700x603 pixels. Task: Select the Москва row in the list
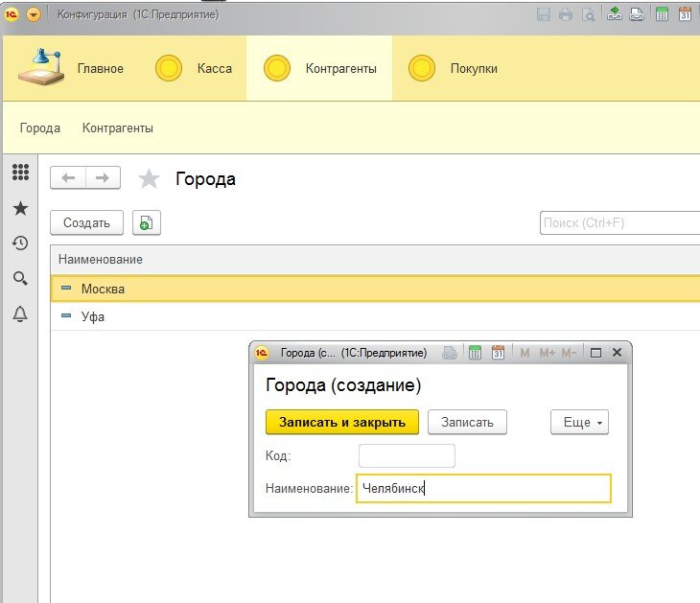375,289
